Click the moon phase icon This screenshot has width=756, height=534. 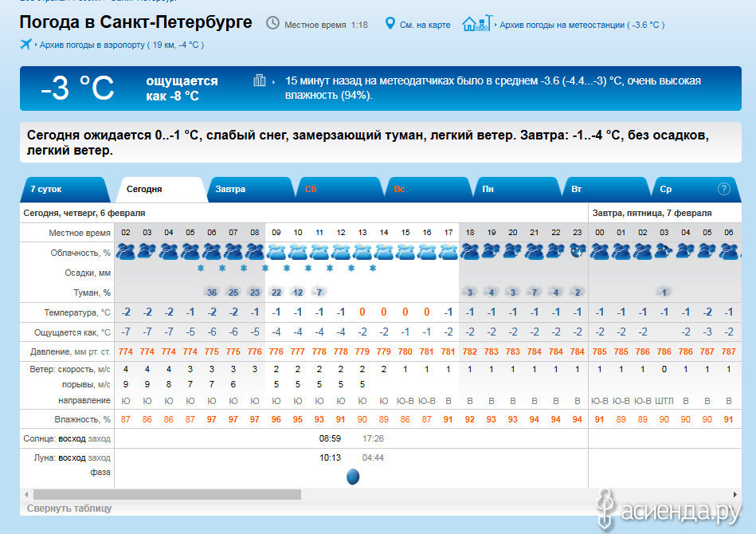click(353, 477)
